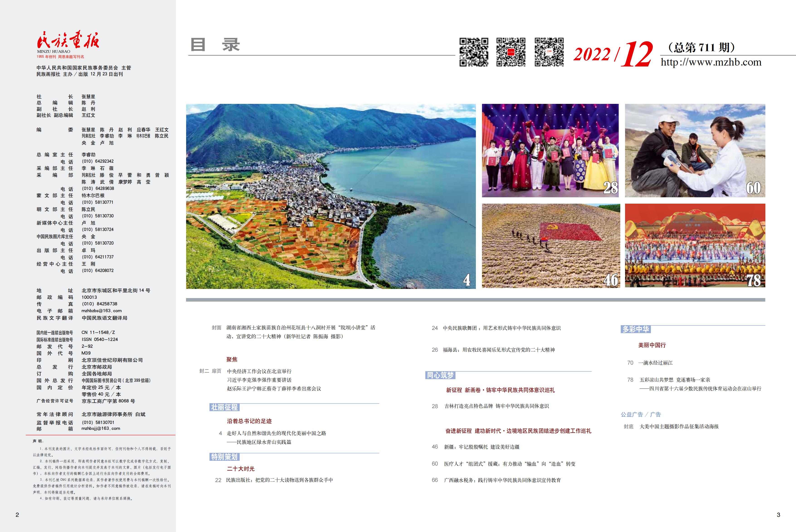
Task: Click the 总编辑 陈丹 masthead line
Action: coord(66,103)
